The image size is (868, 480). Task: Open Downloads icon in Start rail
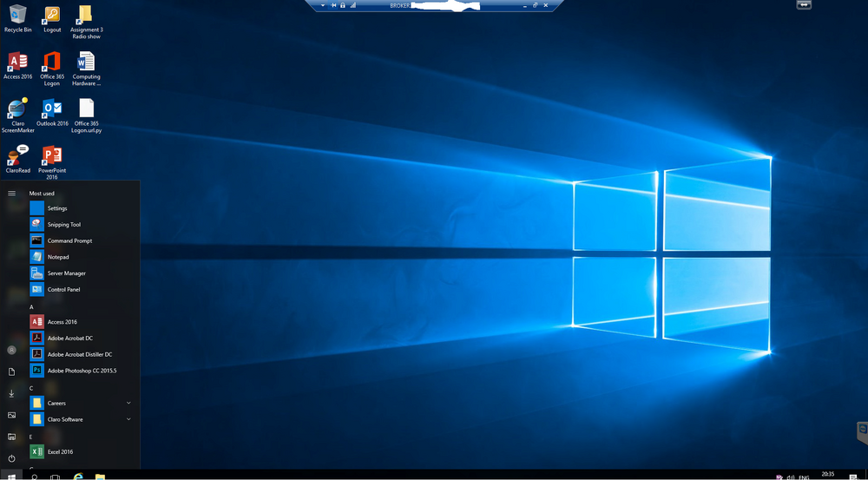pos(11,393)
